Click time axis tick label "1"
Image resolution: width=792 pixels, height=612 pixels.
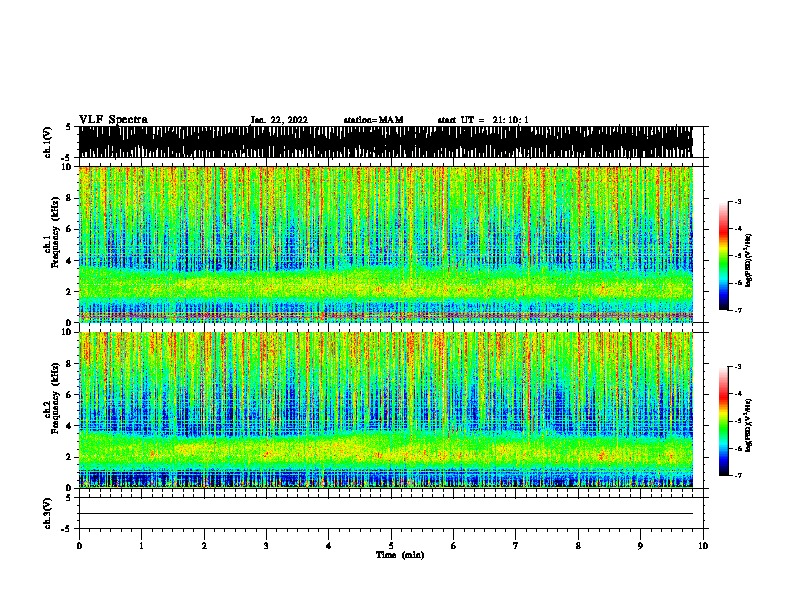coord(141,546)
